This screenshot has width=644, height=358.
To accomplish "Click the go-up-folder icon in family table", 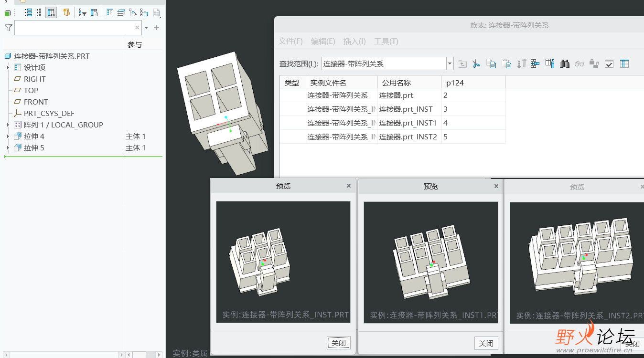I will (462, 63).
